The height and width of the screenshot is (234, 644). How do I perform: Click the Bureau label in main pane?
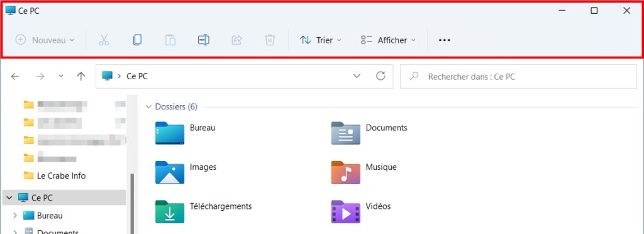pyautogui.click(x=203, y=128)
